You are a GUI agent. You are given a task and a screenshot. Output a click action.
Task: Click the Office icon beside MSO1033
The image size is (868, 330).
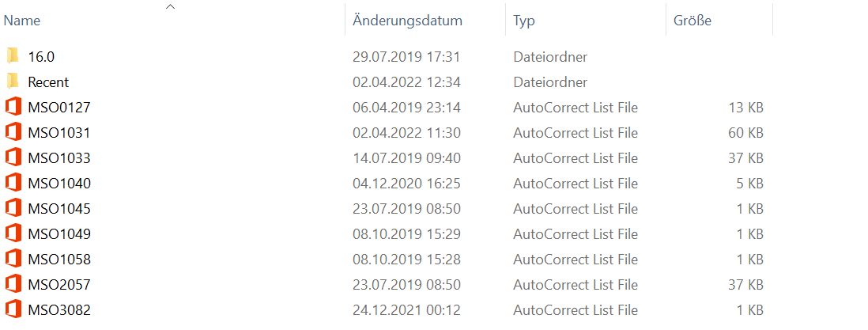pyautogui.click(x=13, y=157)
